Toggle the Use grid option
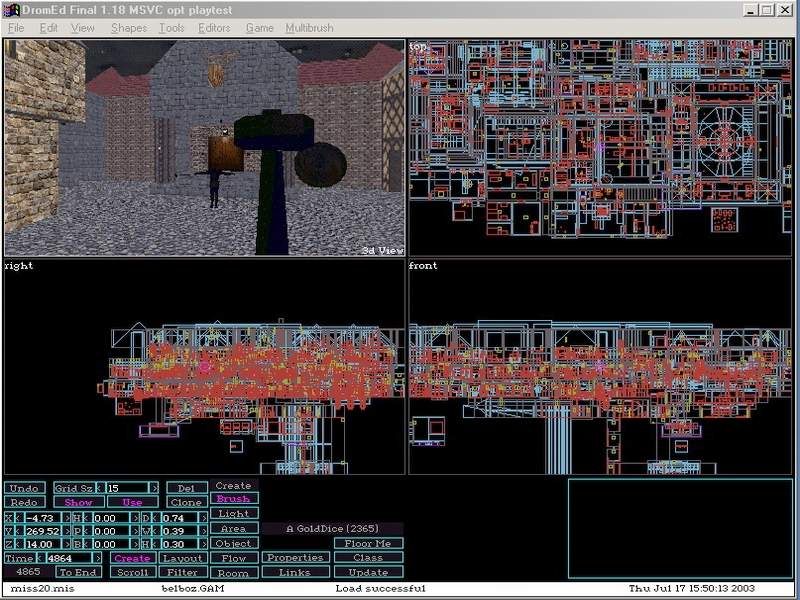 tap(133, 502)
